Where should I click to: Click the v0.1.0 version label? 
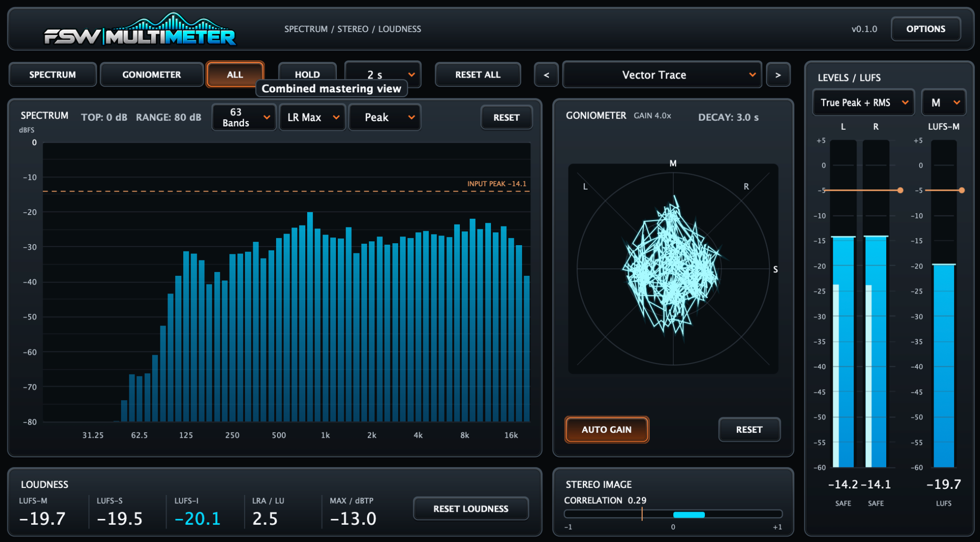point(864,29)
